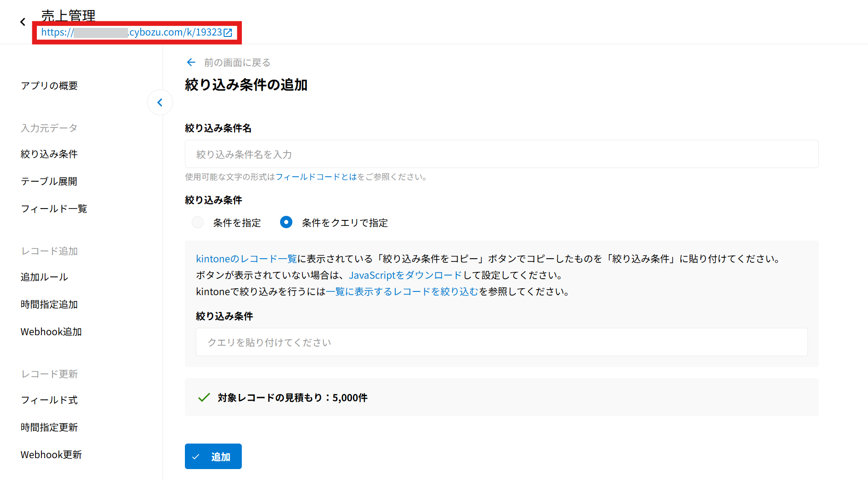This screenshot has width=868, height=480.
Task: Open フィールド式 in the sidebar
Action: click(49, 400)
